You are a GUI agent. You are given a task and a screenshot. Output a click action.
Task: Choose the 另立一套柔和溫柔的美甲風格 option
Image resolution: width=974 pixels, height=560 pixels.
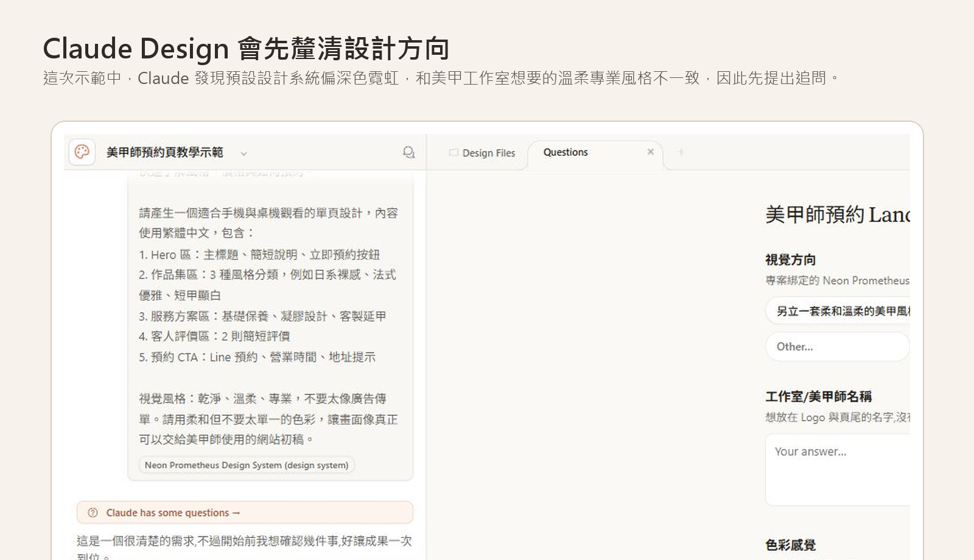(x=838, y=311)
